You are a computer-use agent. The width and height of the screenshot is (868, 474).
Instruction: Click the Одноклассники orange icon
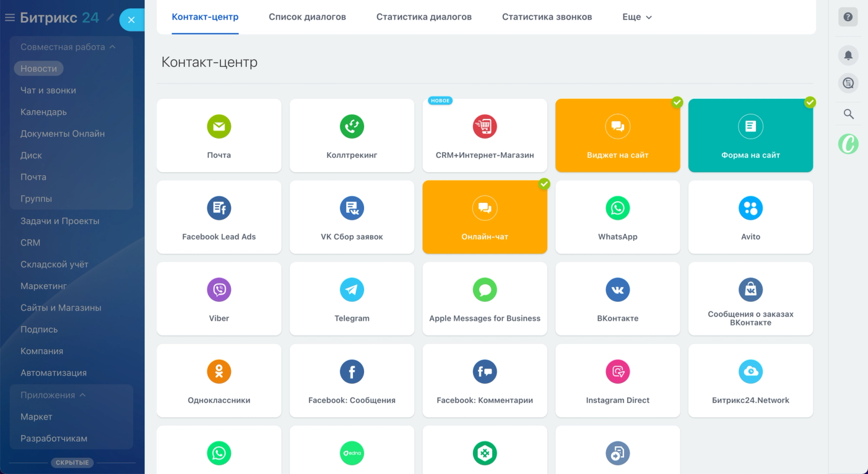click(x=219, y=371)
